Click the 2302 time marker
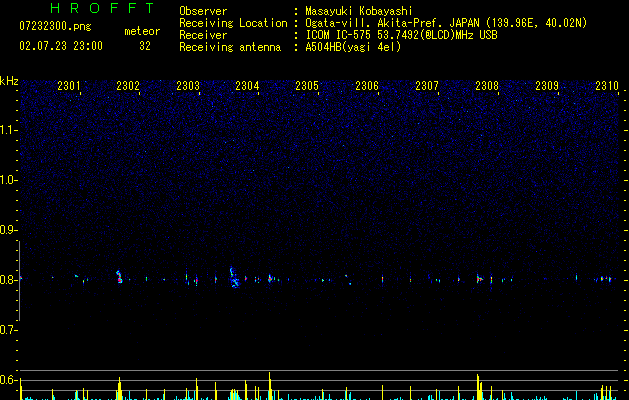 point(128,86)
